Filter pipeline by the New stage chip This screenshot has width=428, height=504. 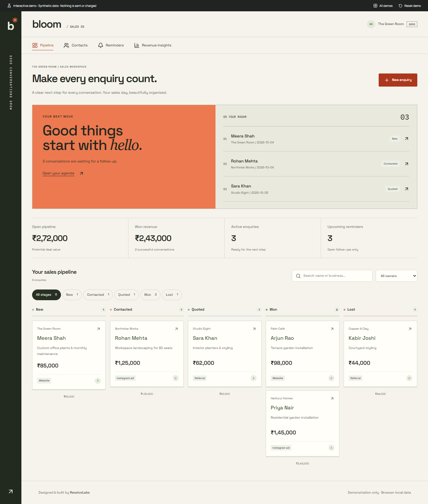tap(72, 295)
